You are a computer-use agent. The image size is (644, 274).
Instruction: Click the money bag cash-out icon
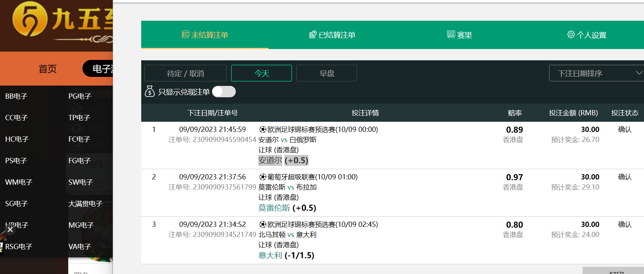point(150,92)
